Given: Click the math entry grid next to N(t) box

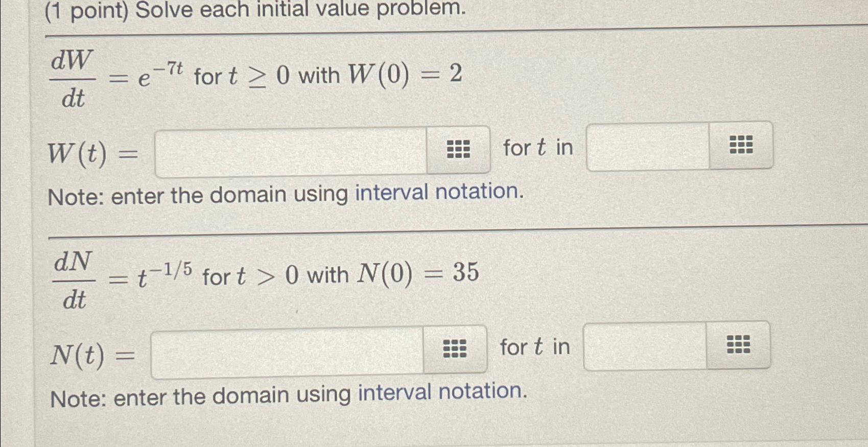Looking at the screenshot, I should point(455,347).
